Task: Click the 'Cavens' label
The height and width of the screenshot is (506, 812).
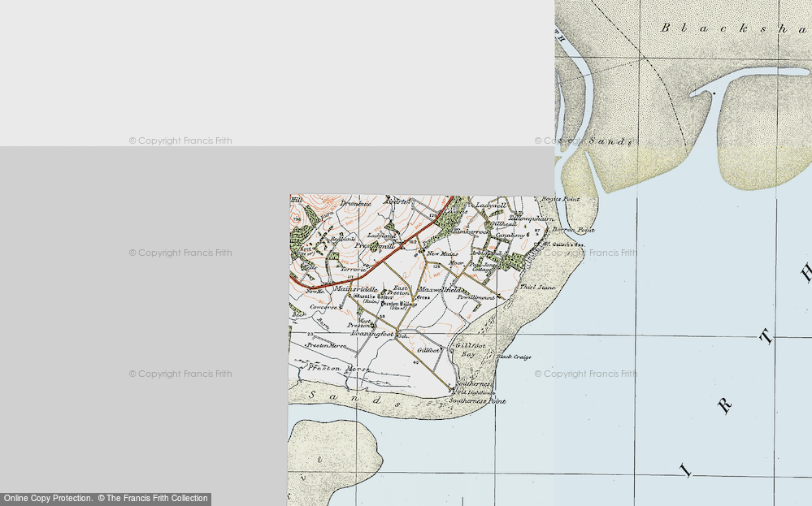Action: tap(455, 211)
